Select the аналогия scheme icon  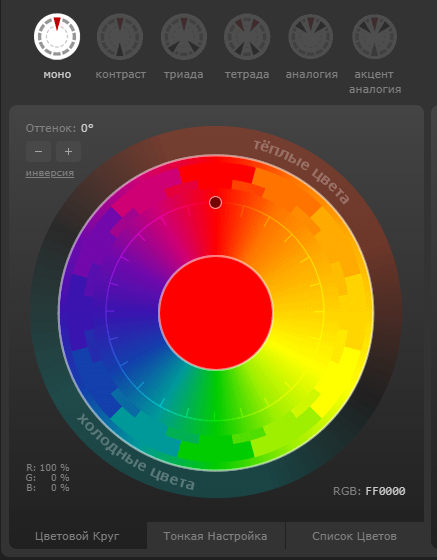tap(311, 36)
